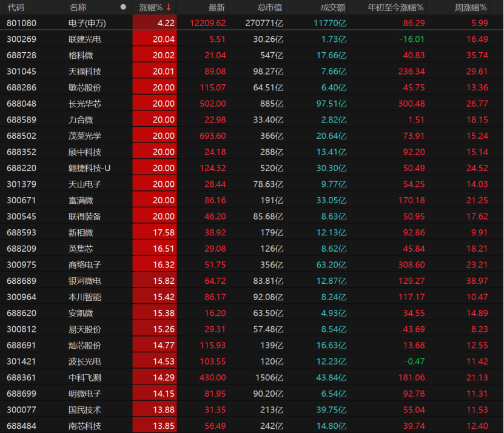The height and width of the screenshot is (433, 504).
Task: Open stock 天禄科技
Action: pyautogui.click(x=85, y=72)
